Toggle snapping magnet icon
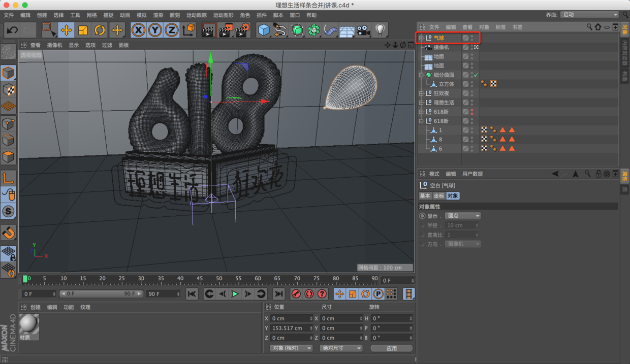This screenshot has height=364, width=630. (x=8, y=233)
